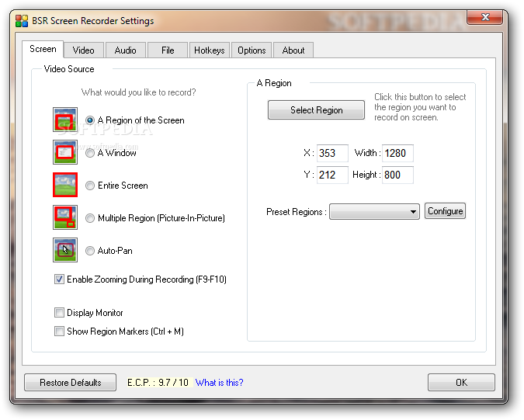Click the X coordinate field showing 353
The height and width of the screenshot is (420, 524).
click(332, 153)
